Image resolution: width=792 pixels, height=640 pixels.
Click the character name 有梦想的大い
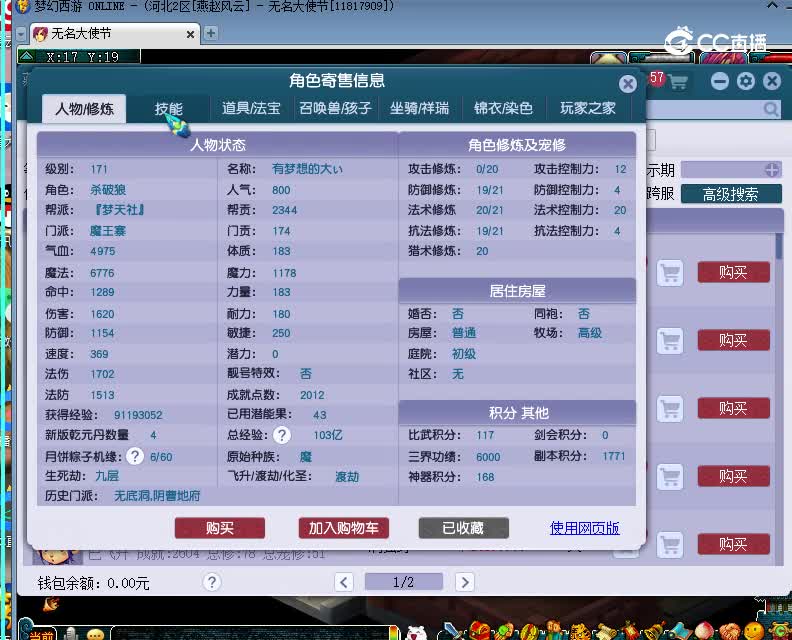tap(307, 169)
